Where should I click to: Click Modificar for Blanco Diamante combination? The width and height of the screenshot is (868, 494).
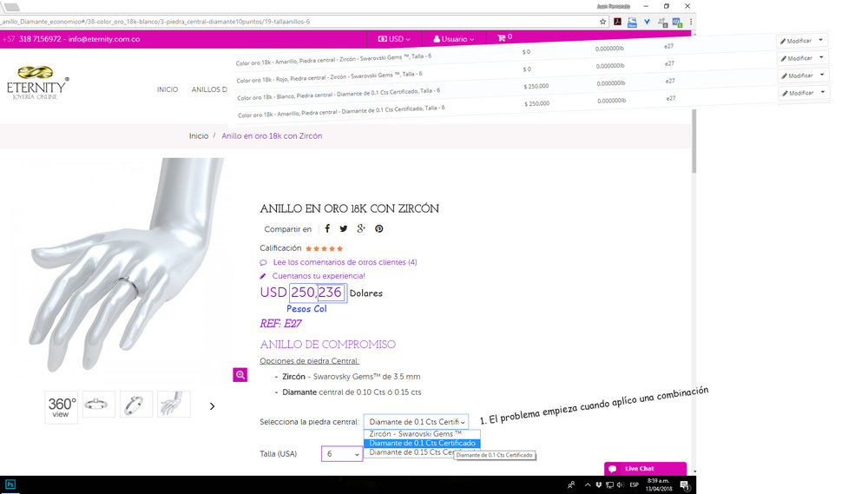click(x=797, y=76)
